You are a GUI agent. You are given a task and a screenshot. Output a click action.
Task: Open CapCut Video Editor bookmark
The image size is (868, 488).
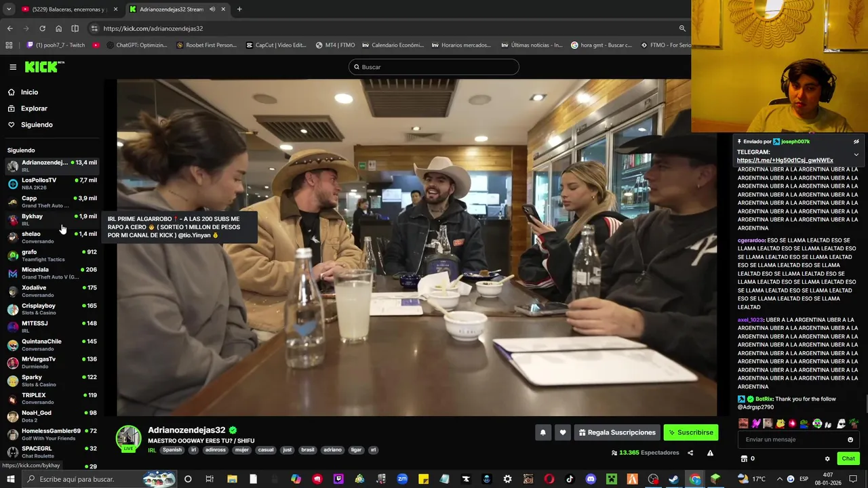coord(275,45)
